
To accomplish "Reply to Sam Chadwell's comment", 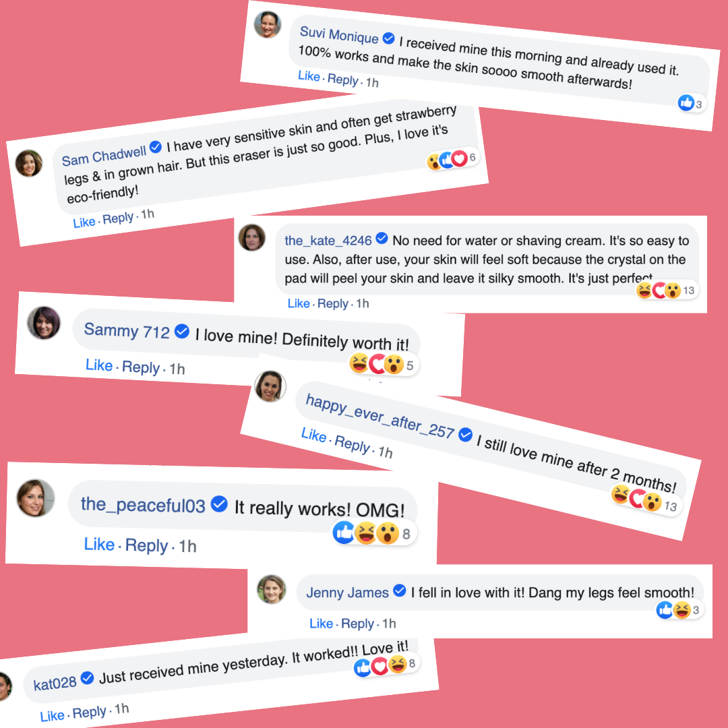I will (x=118, y=218).
